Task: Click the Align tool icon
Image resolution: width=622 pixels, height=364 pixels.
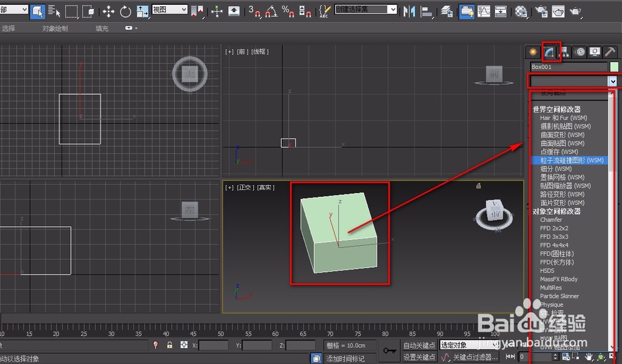Action: [x=426, y=11]
